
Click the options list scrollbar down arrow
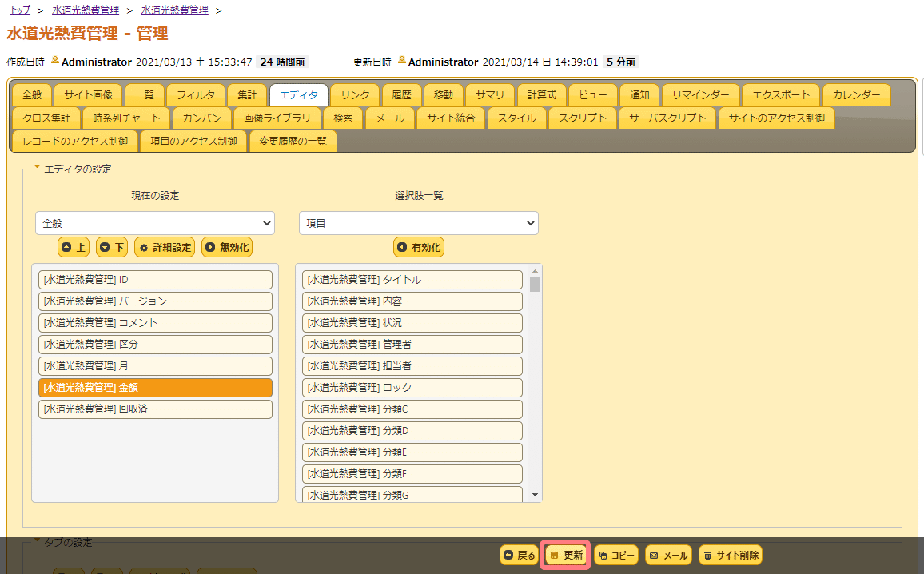click(535, 495)
